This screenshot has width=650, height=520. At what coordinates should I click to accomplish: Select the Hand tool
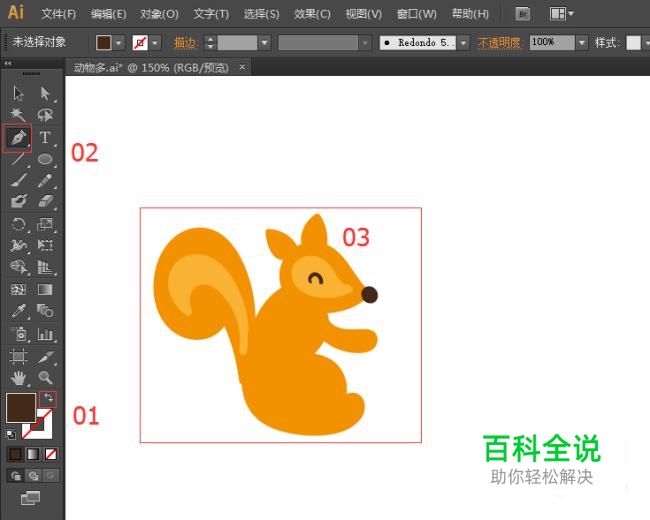18,378
